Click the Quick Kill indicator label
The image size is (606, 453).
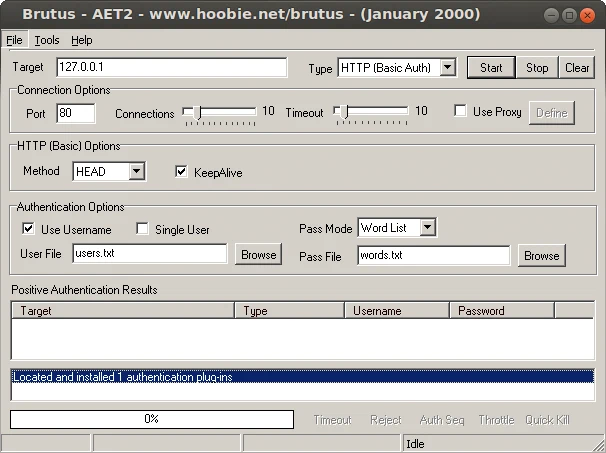pos(547,420)
